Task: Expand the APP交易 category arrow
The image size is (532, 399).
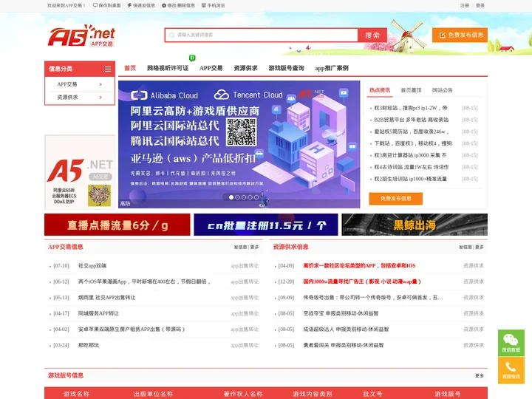Action: (x=100, y=84)
